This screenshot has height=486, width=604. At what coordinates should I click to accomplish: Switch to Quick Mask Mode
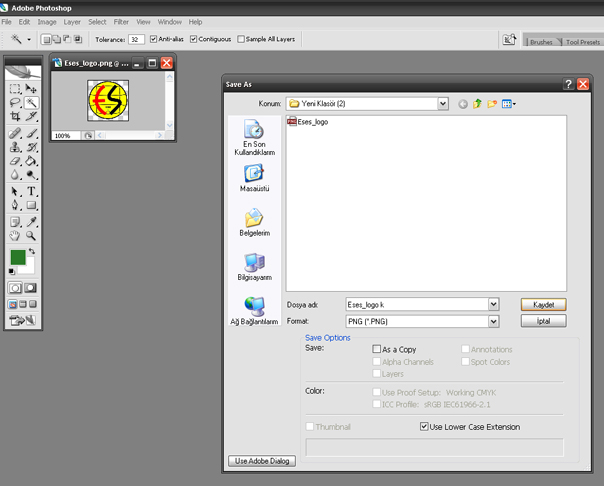(30, 288)
